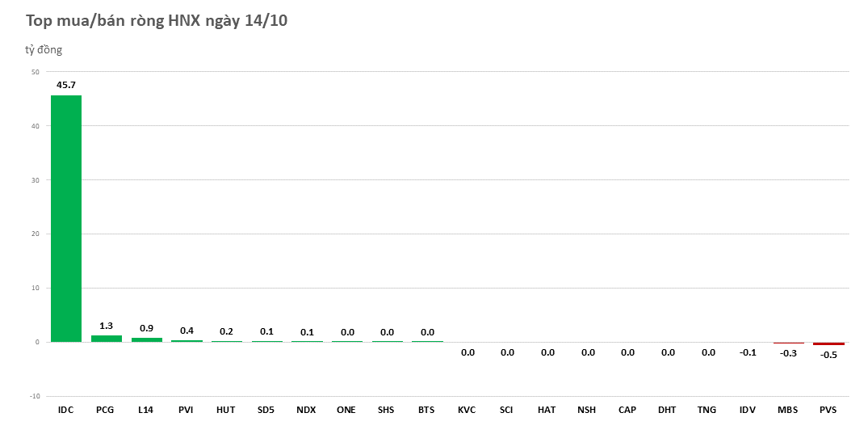Screen dimensions: 868x434
Task: Click the 0.9 data label above L14
Action: [146, 328]
